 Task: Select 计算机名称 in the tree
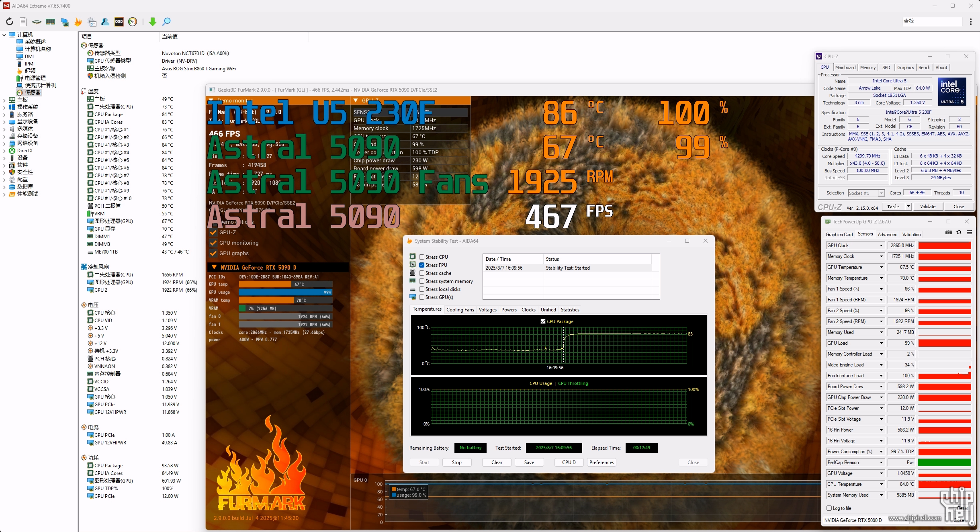[38, 49]
